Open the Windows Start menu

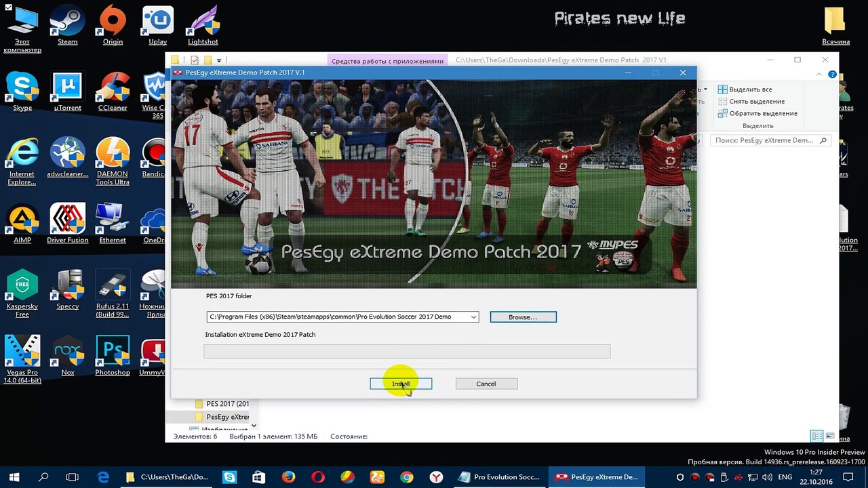(14, 477)
